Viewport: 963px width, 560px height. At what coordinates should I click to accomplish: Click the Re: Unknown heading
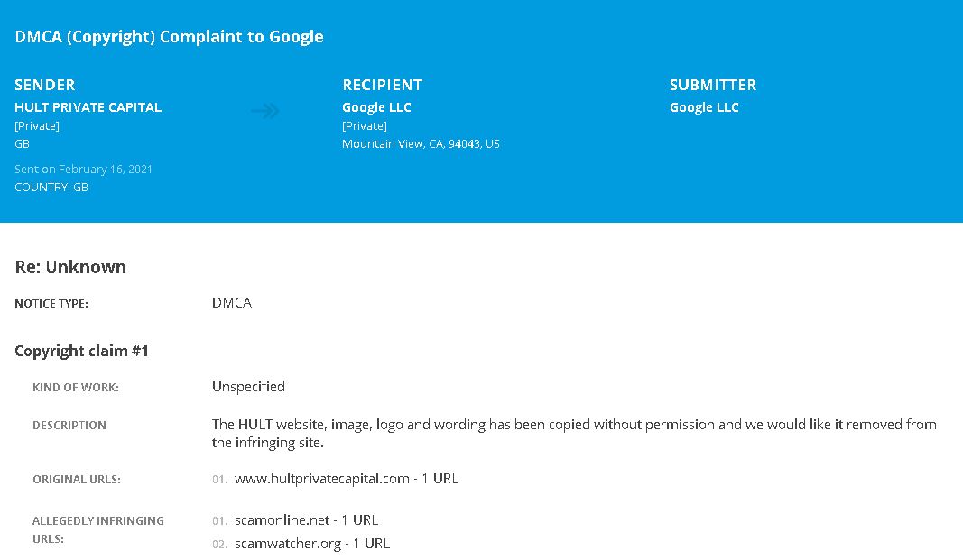[70, 267]
